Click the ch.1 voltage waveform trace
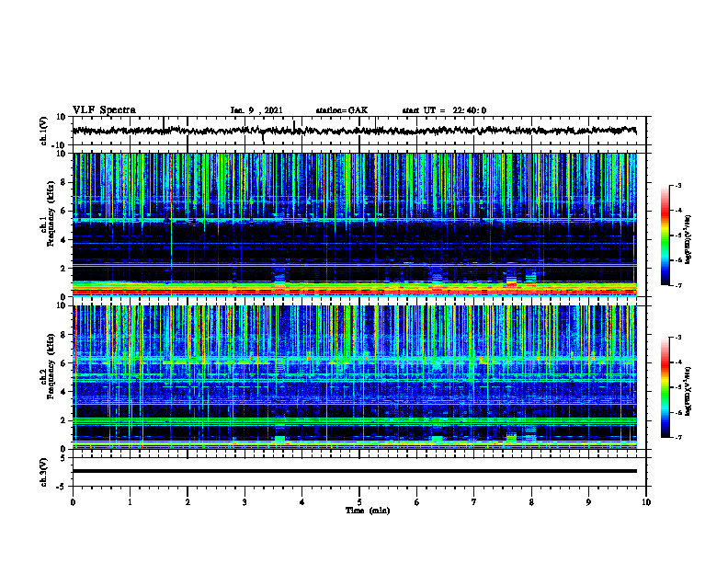 [354, 131]
